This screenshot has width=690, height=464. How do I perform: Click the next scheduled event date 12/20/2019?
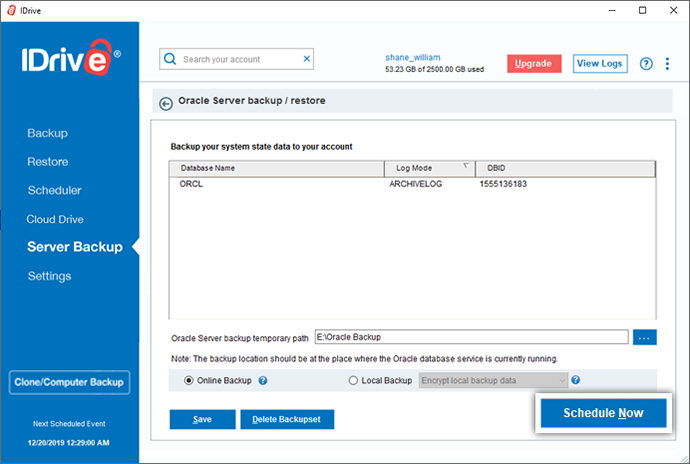pos(68,443)
